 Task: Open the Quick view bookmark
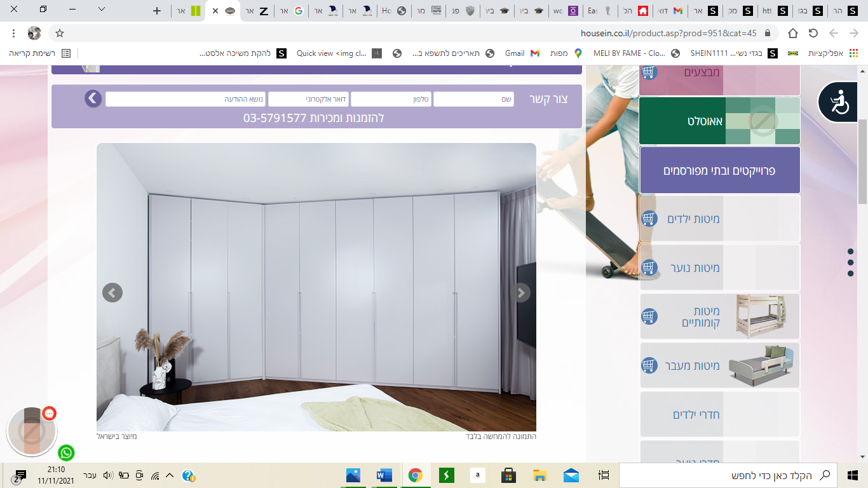pos(339,53)
